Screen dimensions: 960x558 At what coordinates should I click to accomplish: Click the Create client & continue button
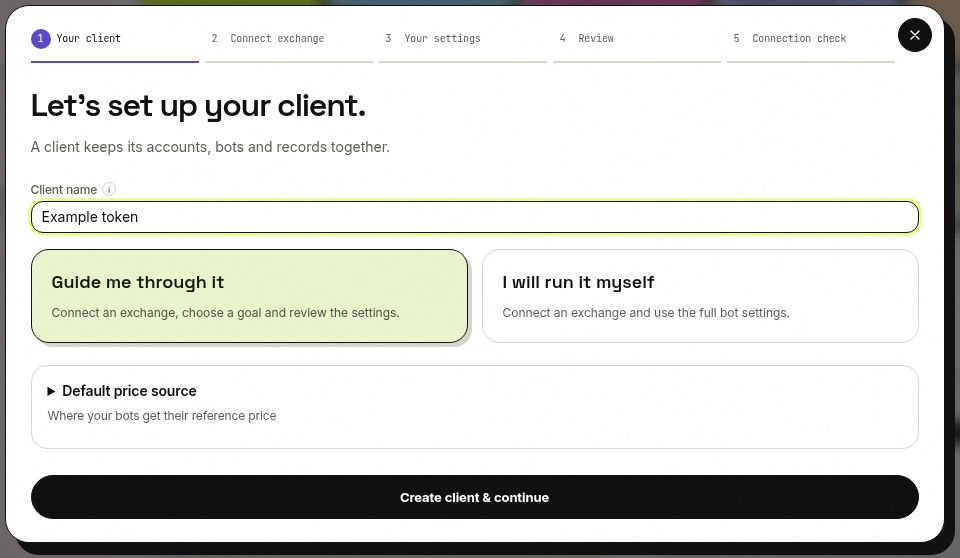tap(474, 497)
